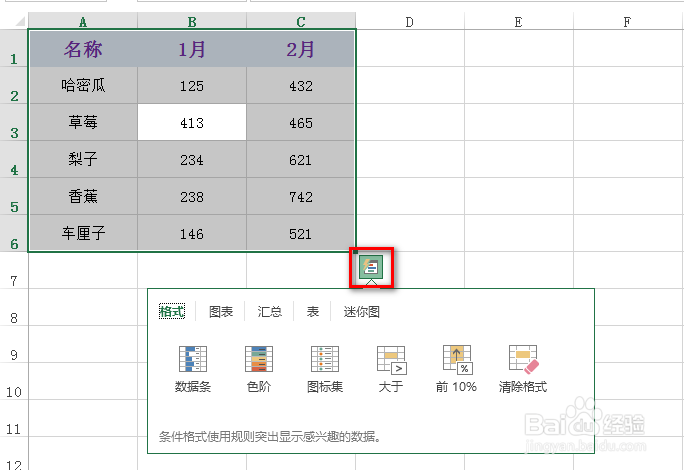
Task: Select row 7 header
Action: 14,271
